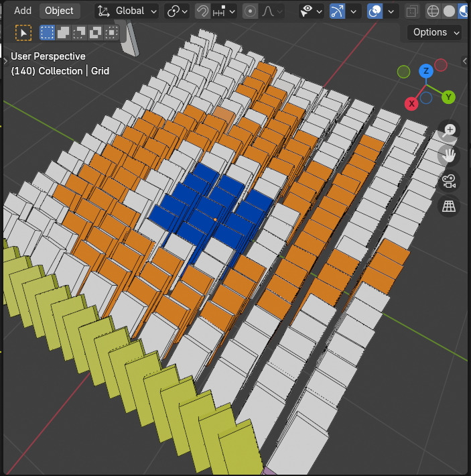Switch to wireframe viewport shading
The width and height of the screenshot is (471, 476).
(x=433, y=11)
